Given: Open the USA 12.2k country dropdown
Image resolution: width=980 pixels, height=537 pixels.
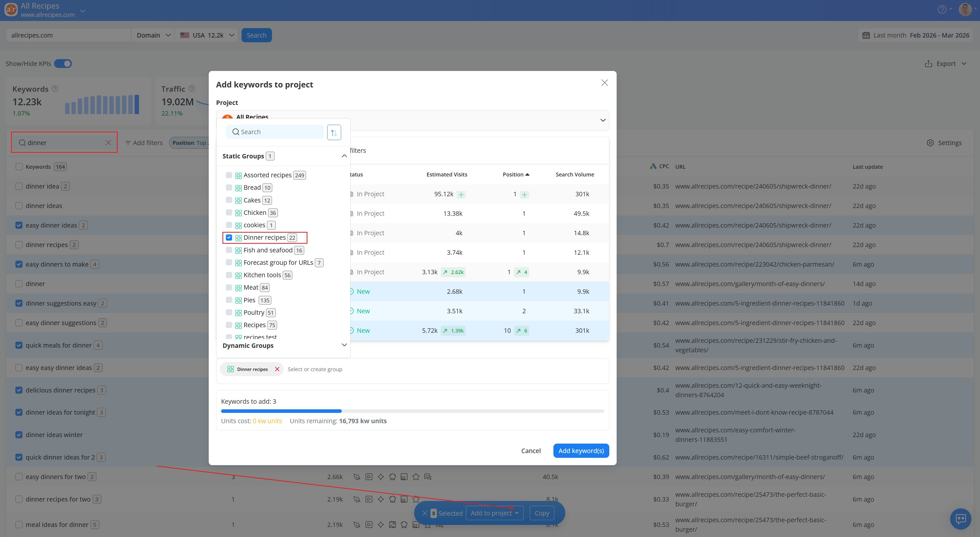Looking at the screenshot, I should 206,35.
